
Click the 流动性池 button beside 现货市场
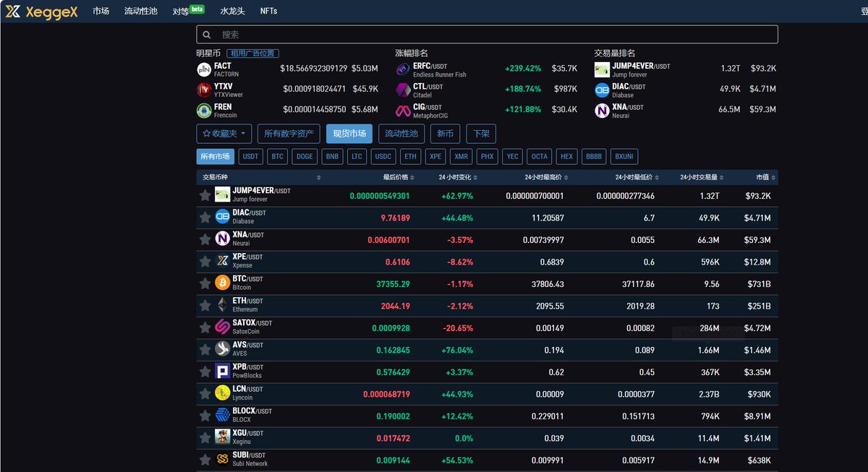[x=401, y=134]
